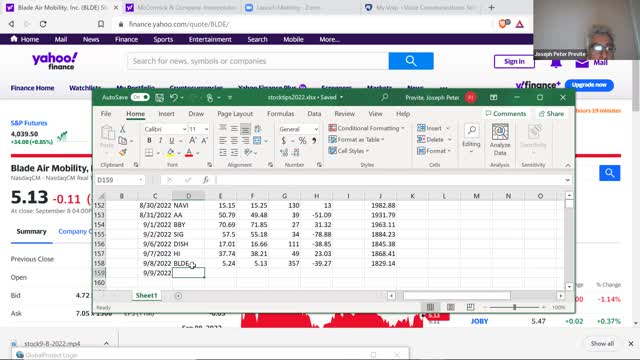Click the Insert Function fx icon
640x360 pixels.
pos(206,180)
